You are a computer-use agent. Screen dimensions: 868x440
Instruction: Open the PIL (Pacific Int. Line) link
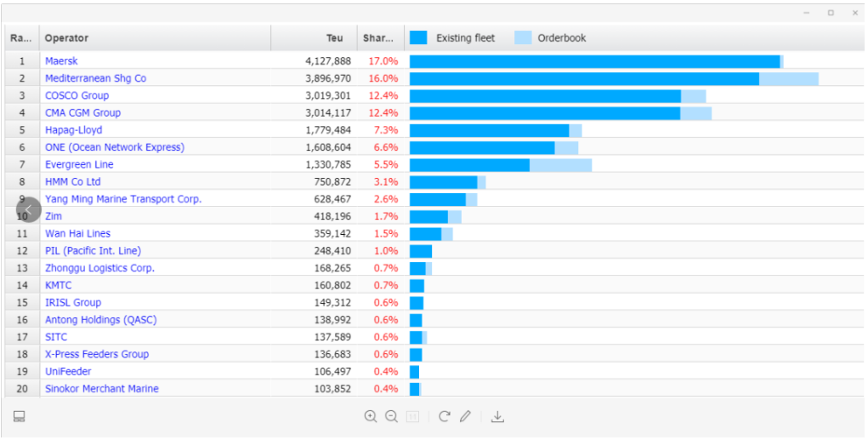(x=93, y=250)
